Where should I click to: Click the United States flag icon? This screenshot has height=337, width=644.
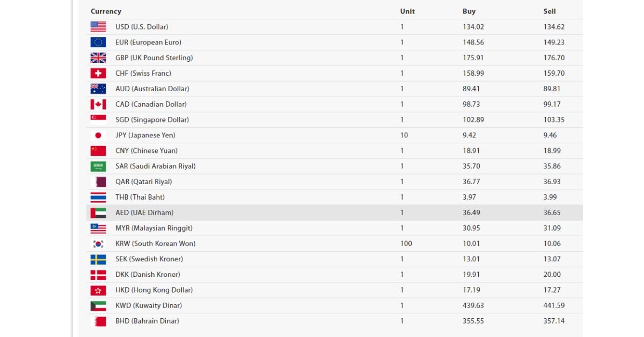(98, 27)
